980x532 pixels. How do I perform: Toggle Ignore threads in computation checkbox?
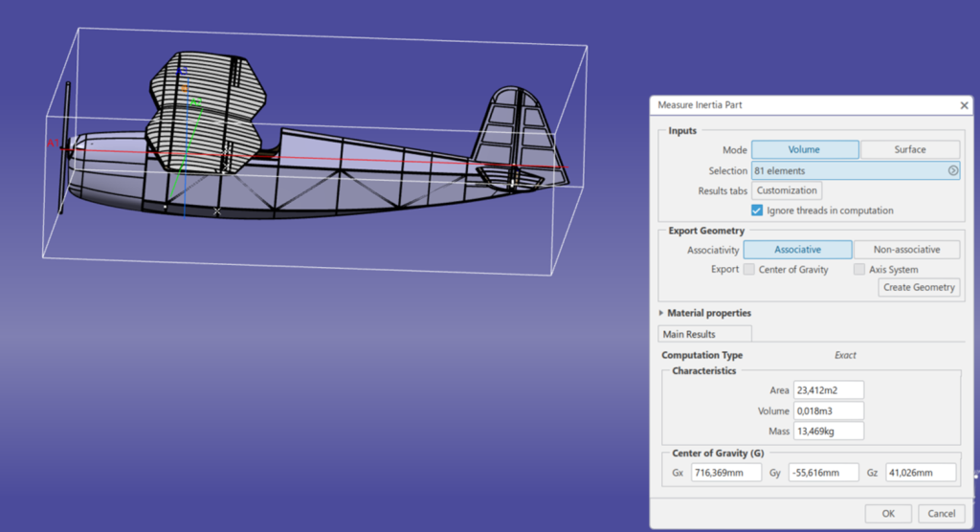[757, 211]
